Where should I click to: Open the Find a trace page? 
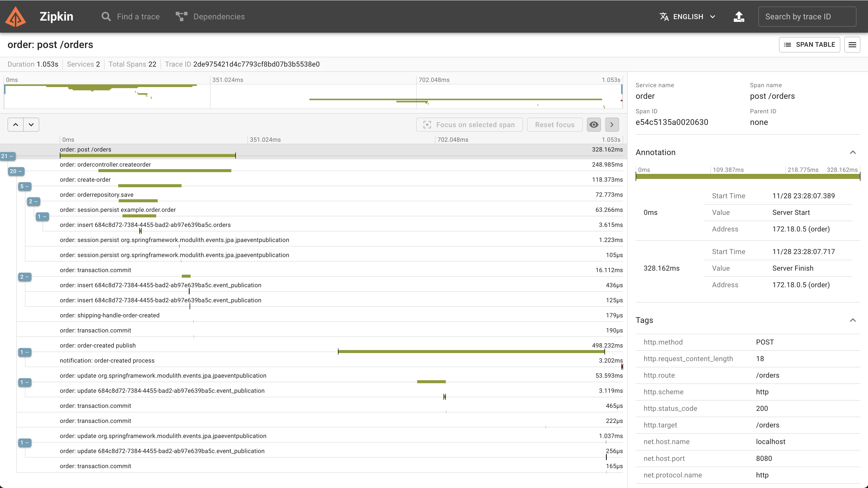click(x=131, y=17)
